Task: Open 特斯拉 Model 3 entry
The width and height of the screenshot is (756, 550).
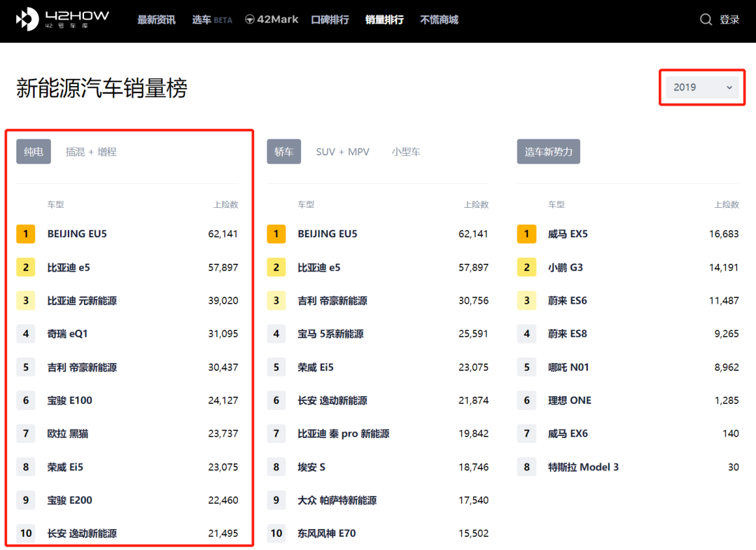Action: [x=583, y=467]
